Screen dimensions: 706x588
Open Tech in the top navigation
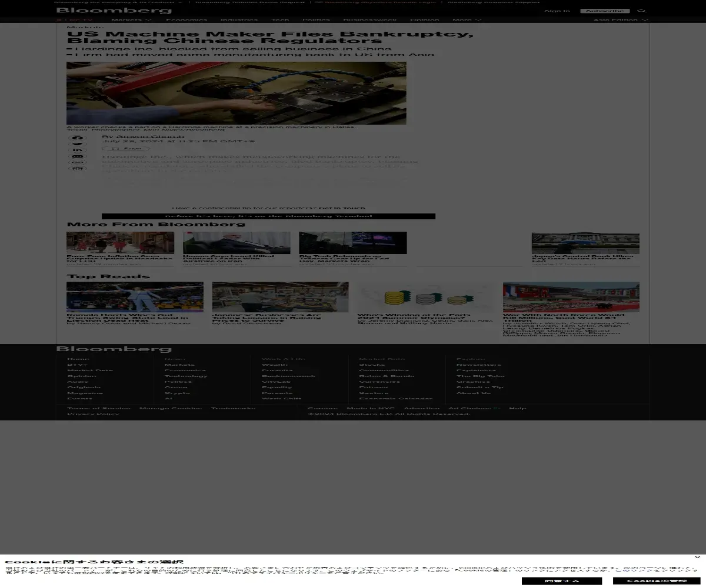click(x=280, y=20)
